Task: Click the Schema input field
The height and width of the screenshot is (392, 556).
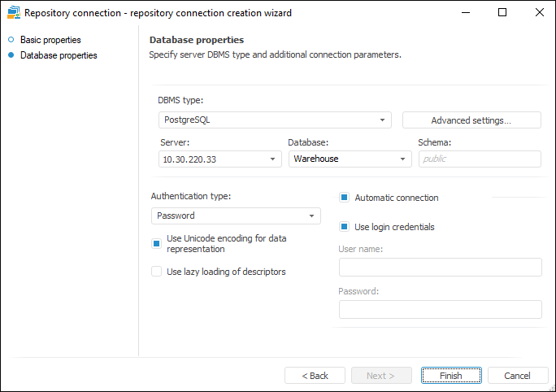Action: pyautogui.click(x=480, y=159)
